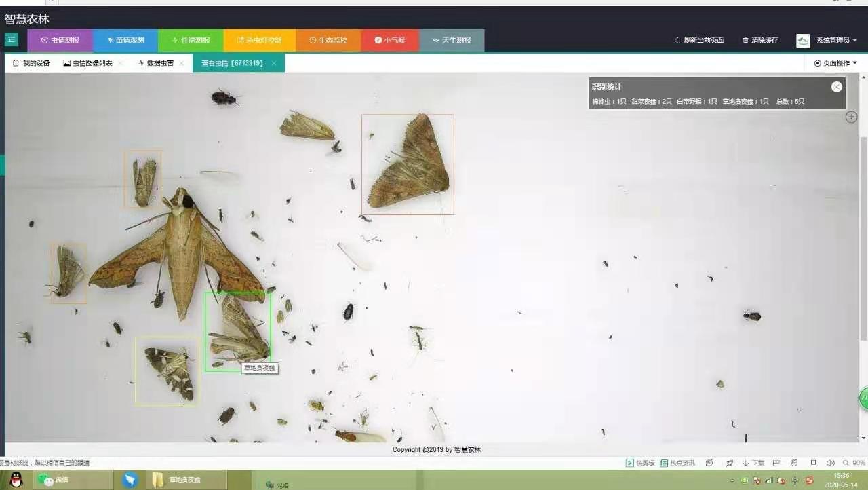The image size is (868, 490).
Task: Close the 数据虫害 tab
Action: (182, 63)
